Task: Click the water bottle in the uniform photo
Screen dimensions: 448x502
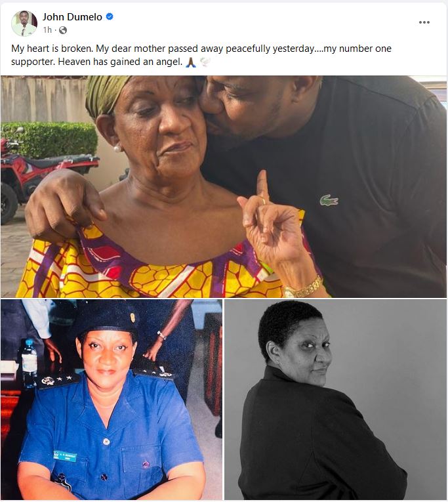Action: click(30, 364)
